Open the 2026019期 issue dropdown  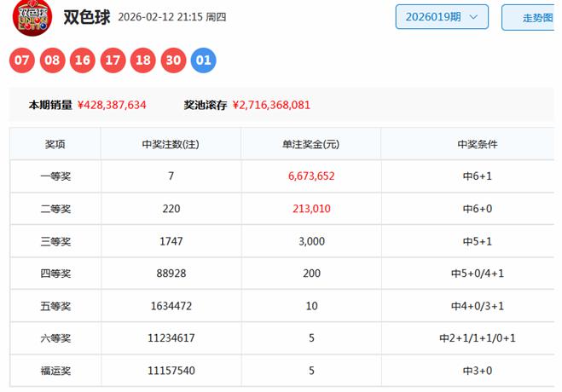[x=442, y=17]
